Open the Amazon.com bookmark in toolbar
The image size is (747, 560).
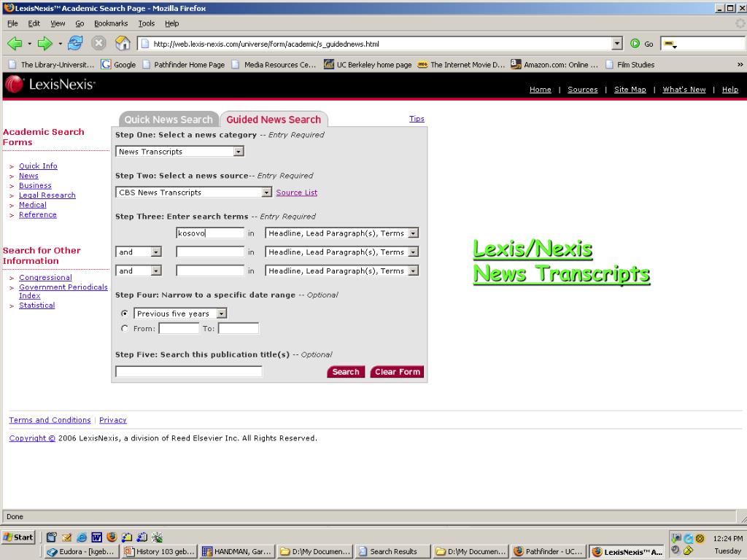point(554,64)
